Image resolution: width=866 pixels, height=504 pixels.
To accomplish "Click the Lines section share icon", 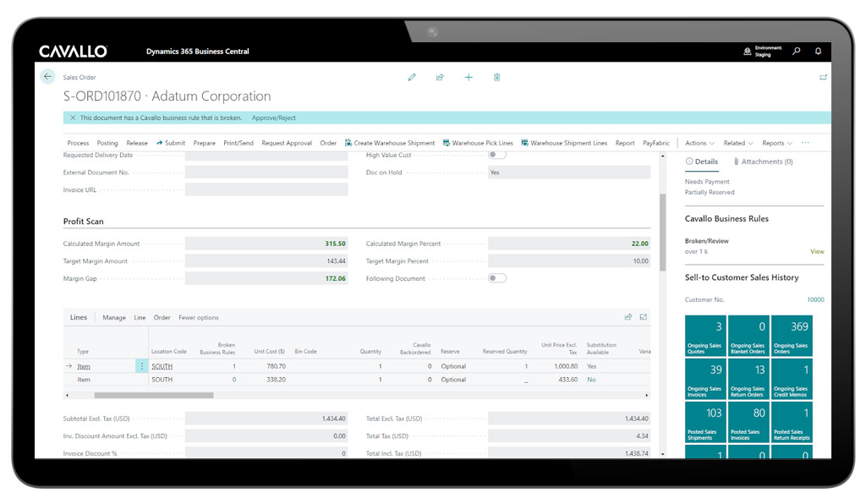I will tap(628, 317).
